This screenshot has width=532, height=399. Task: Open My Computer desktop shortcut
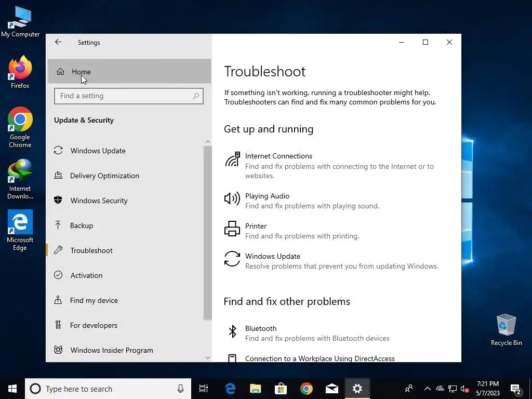tap(20, 22)
